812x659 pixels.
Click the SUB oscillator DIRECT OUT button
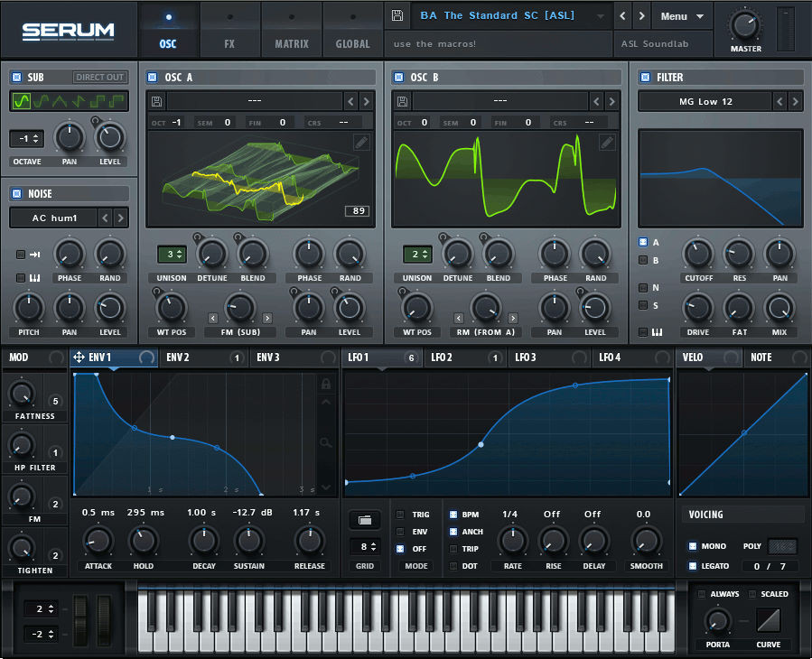click(x=99, y=77)
